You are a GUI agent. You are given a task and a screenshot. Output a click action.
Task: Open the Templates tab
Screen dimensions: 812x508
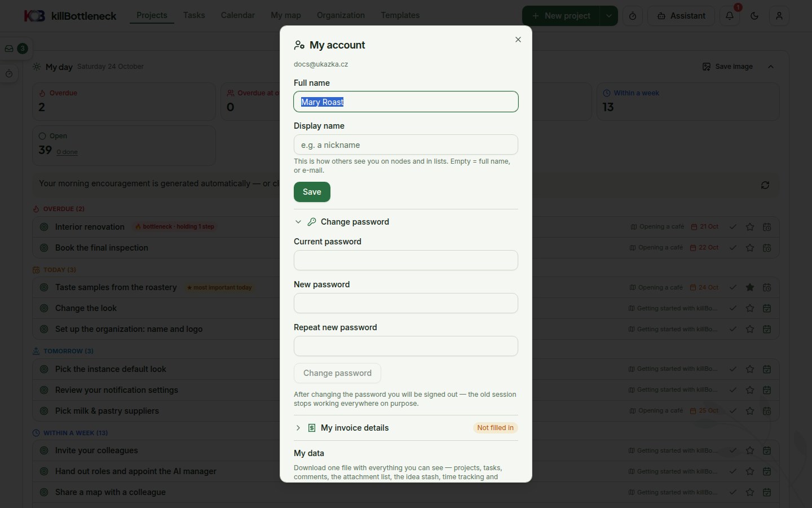pos(400,15)
